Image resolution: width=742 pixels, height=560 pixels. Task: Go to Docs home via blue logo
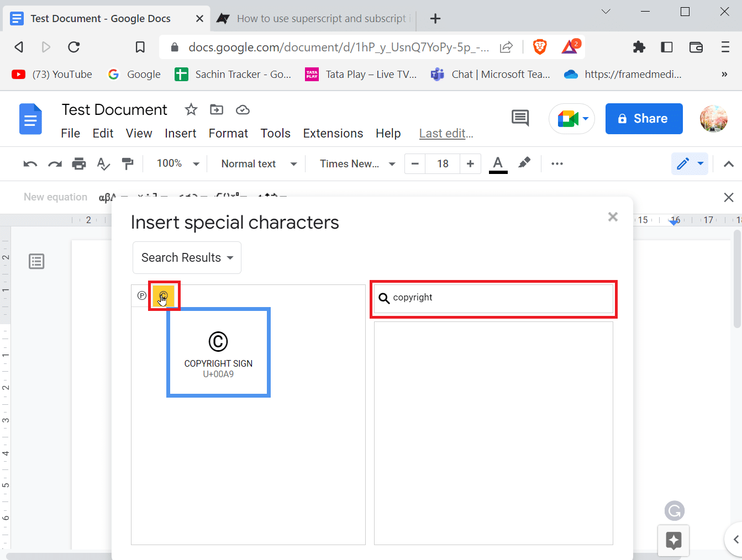[30, 119]
